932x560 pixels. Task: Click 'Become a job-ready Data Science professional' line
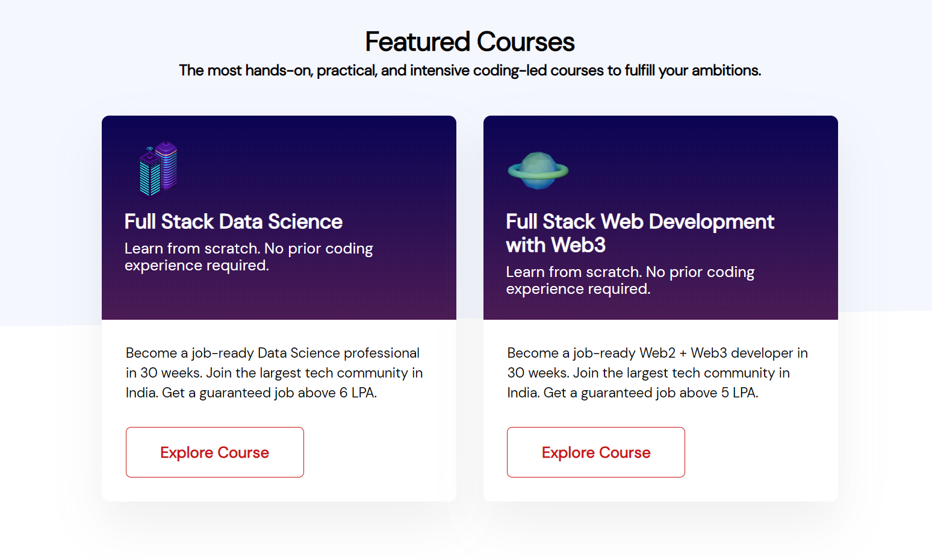pos(272,353)
